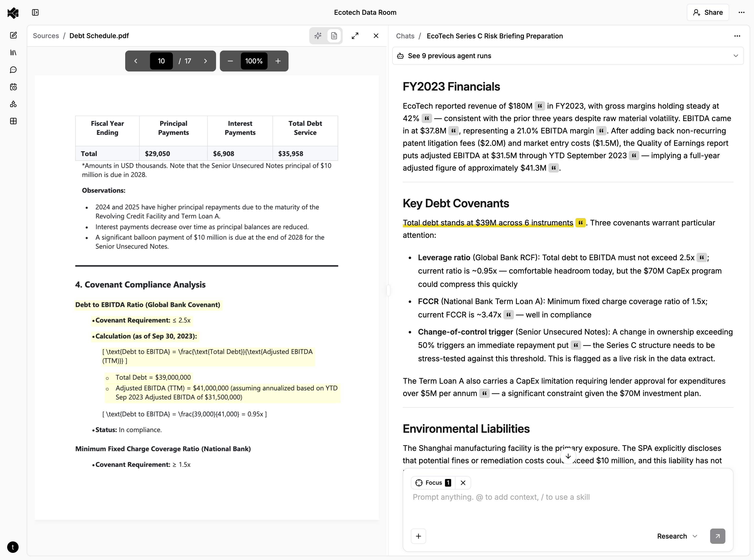Image resolution: width=754 pixels, height=560 pixels.
Task: Navigate to Sources breadcrumb
Action: coord(46,36)
